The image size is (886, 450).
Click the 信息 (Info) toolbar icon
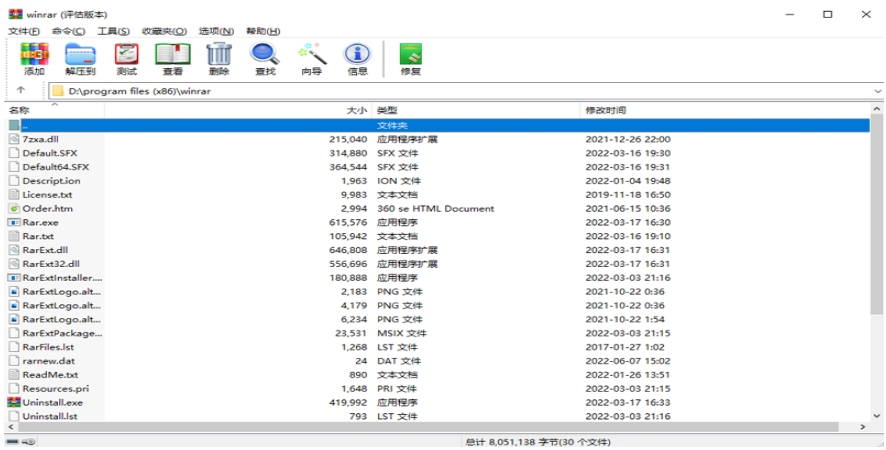click(357, 58)
